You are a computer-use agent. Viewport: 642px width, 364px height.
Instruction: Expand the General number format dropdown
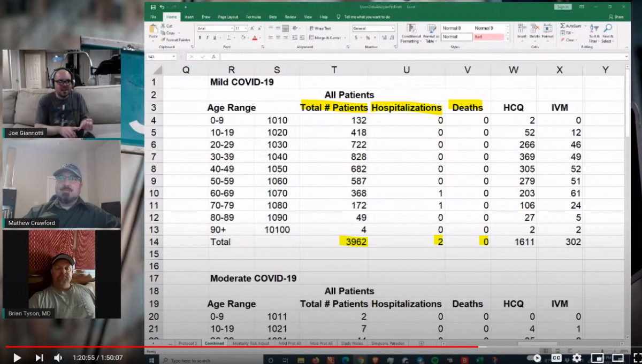pyautogui.click(x=392, y=28)
